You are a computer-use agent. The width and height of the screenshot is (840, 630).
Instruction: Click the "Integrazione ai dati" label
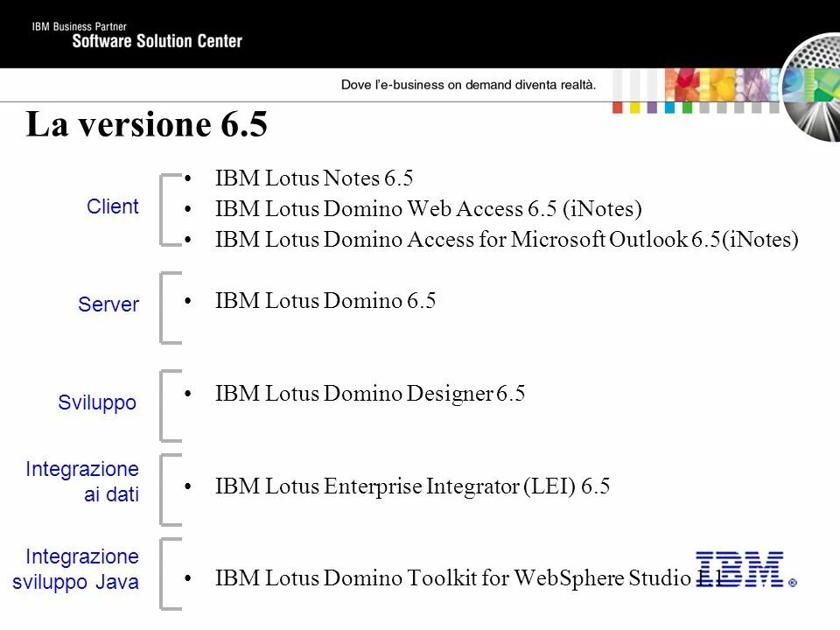[82, 481]
